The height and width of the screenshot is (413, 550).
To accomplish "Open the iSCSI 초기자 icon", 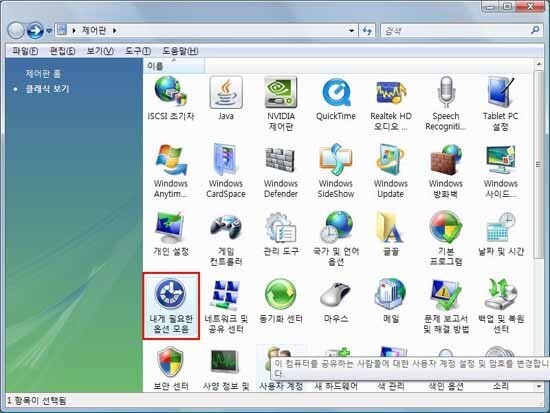I will click(171, 99).
